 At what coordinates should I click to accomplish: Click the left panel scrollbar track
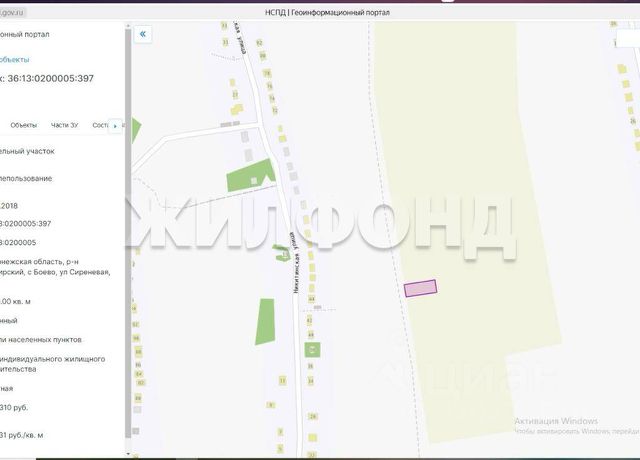click(128, 239)
